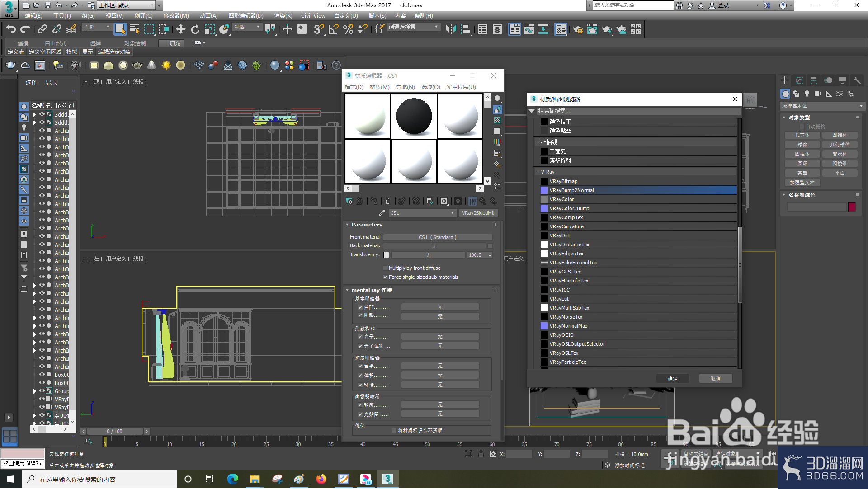
Task: Click Reset Map/Material trash icon
Action: coord(387,201)
